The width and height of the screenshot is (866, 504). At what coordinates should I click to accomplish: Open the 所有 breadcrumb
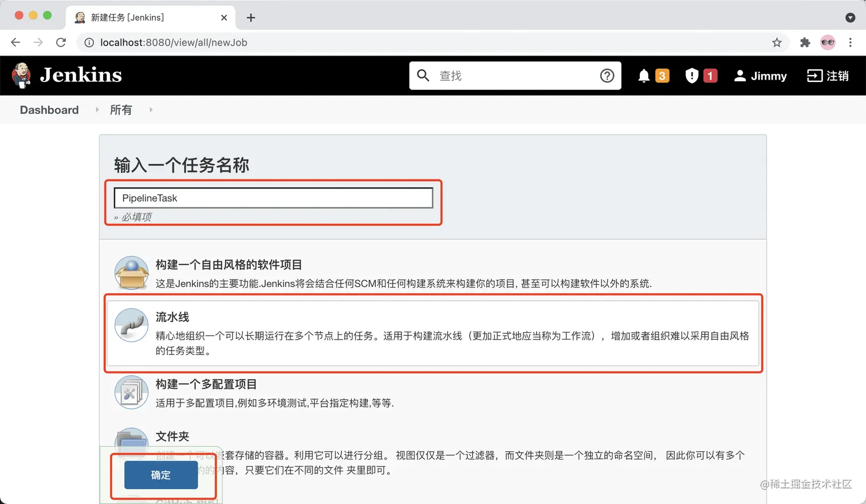(121, 109)
